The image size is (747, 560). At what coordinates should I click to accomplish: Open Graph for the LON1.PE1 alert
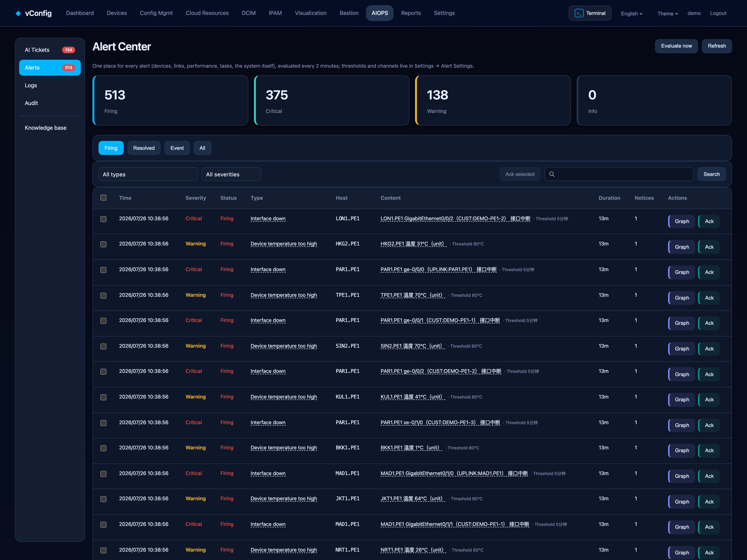click(681, 221)
